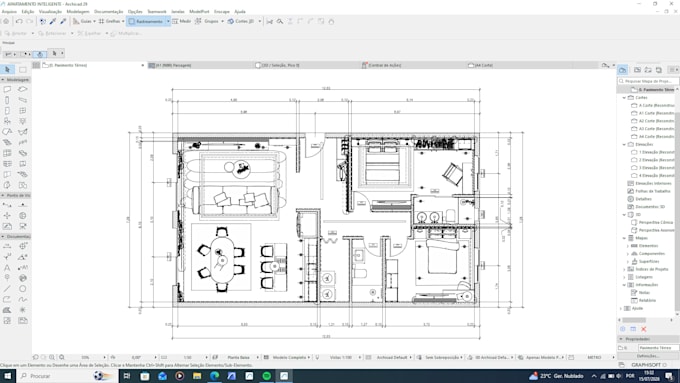Collapse the Cortes folder in navigator tree
Image resolution: width=680 pixels, height=383 pixels.
(x=624, y=98)
